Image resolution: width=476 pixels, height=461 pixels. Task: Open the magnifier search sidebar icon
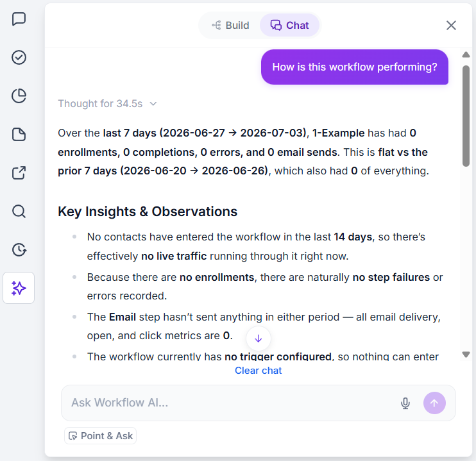click(x=19, y=211)
